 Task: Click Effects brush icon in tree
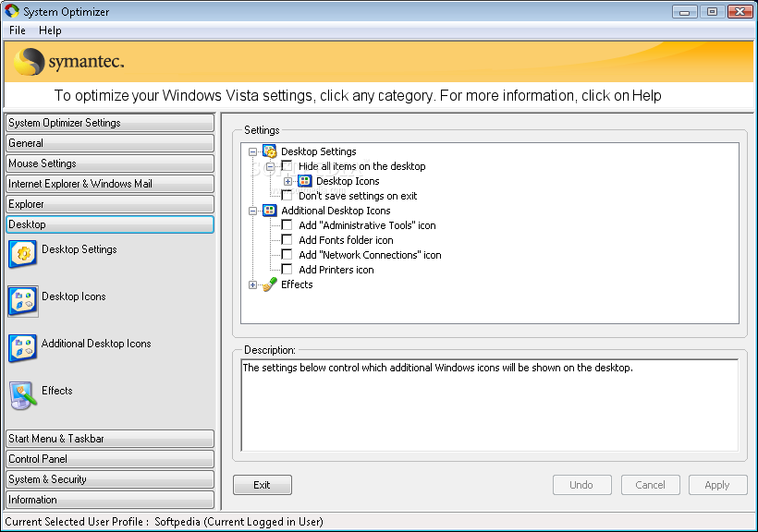(270, 284)
